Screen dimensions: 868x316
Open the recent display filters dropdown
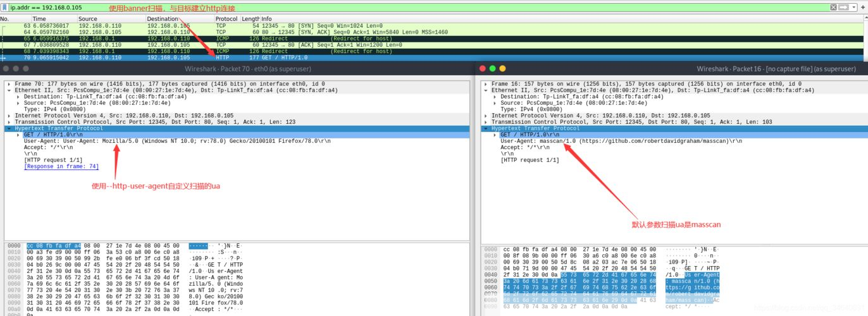[x=853, y=7]
